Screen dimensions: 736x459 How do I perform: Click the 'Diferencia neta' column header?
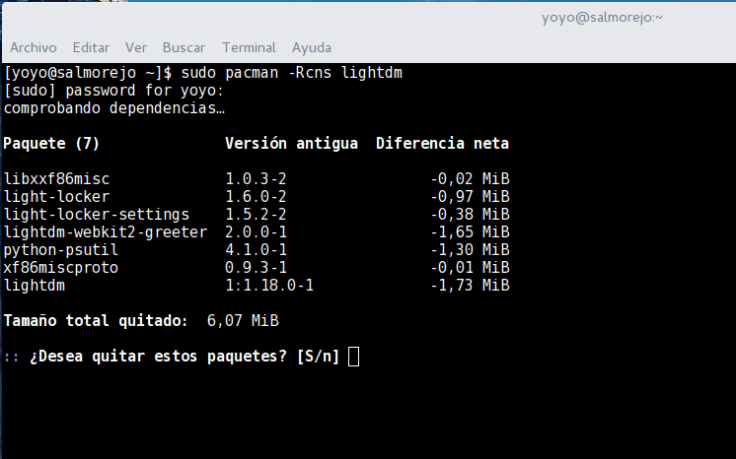[442, 144]
